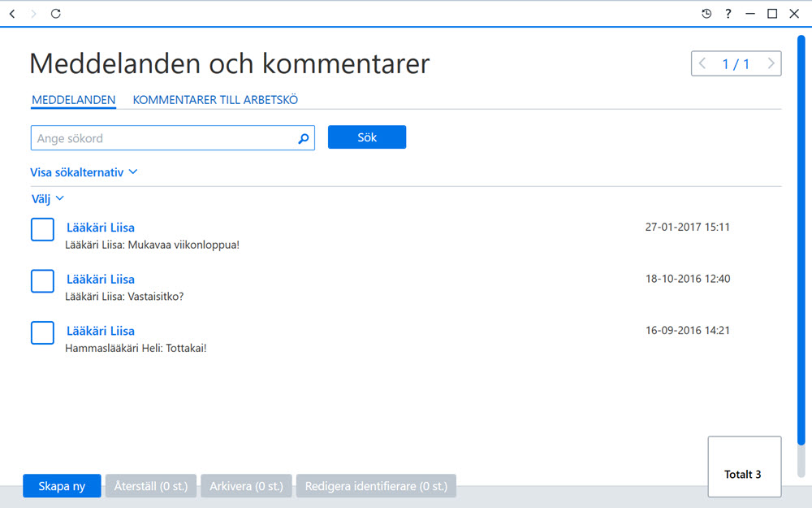Click preview 'Hammaslääkäri Heli: Tottakai!'
Image resolution: width=812 pixels, height=508 pixels.
pyautogui.click(x=136, y=349)
